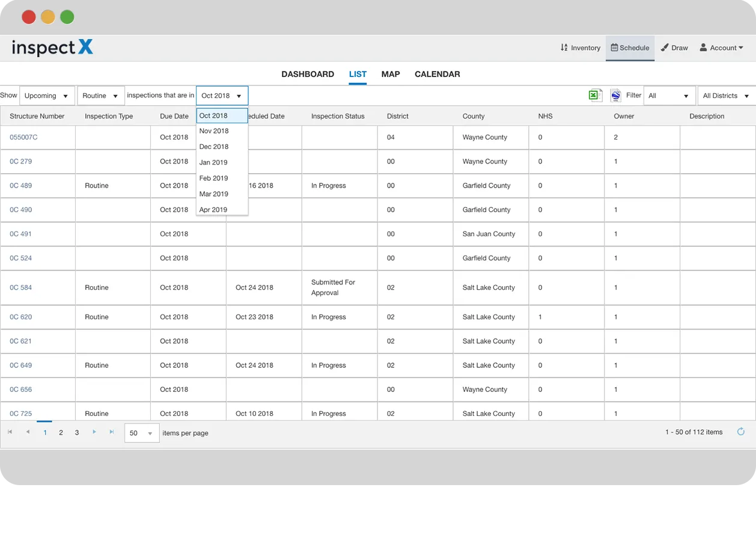Select Oct 2018 in month list
Viewport: 756px width, 535px height.
click(222, 115)
